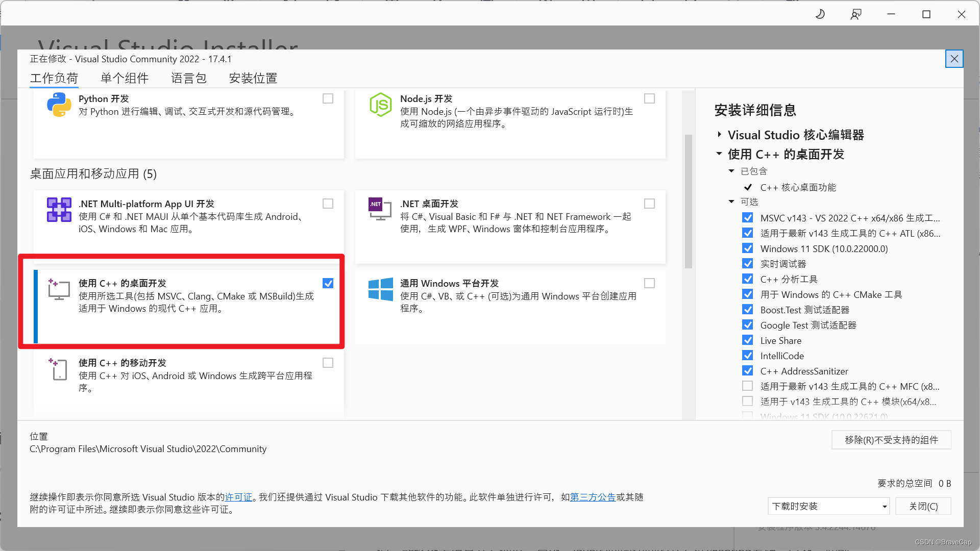980x551 pixels.
Task: Collapse the 可选 section
Action: [x=731, y=202]
